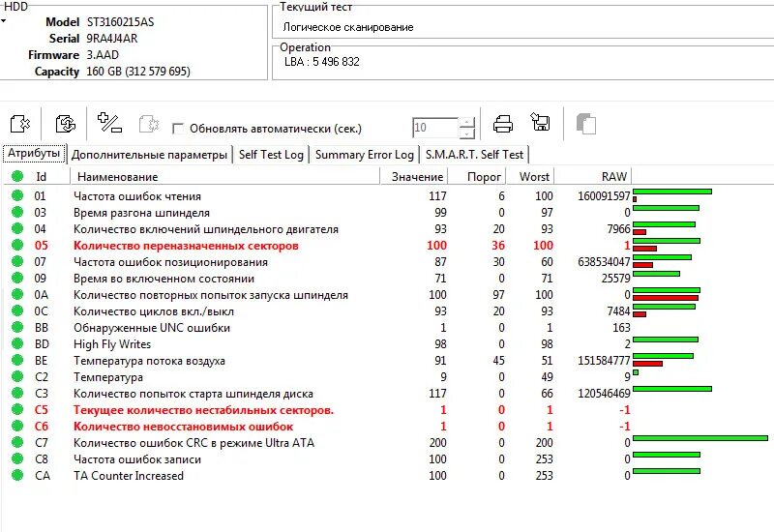This screenshot has width=774, height=532.
Task: Select the S.M.A.R.T. Self Test tab
Action: [474, 155]
